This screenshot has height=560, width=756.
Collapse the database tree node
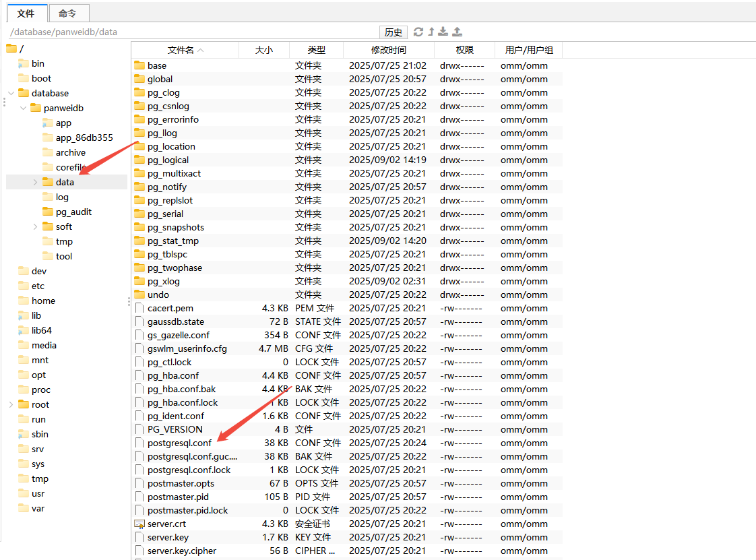11,93
